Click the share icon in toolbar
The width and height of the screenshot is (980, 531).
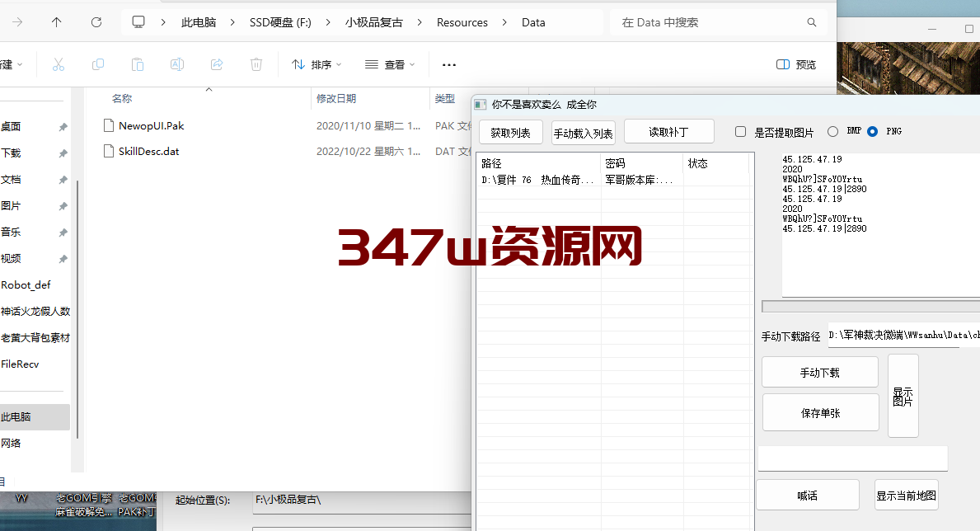(x=217, y=64)
